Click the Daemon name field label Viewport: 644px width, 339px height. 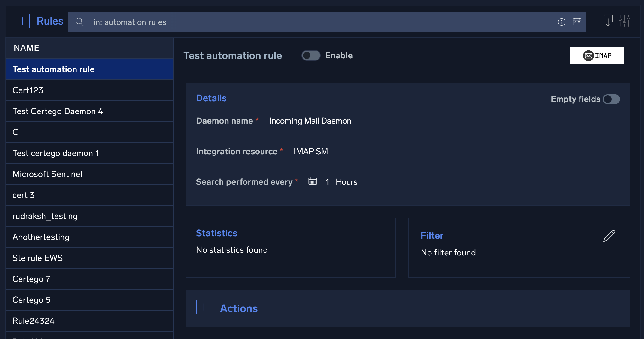click(x=224, y=121)
